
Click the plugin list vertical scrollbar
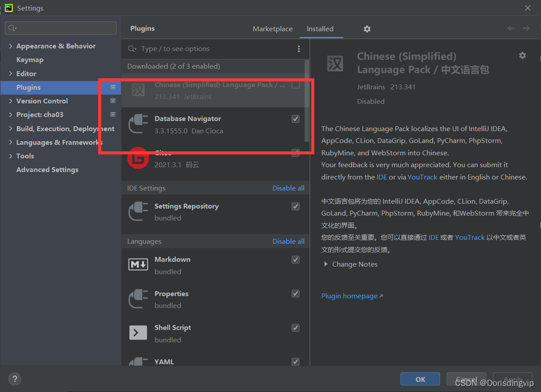tap(307, 101)
